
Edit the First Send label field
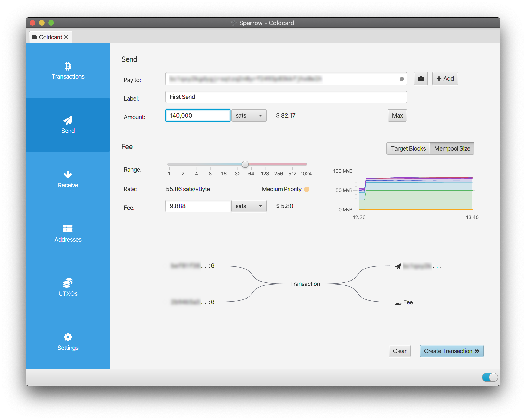[286, 97]
